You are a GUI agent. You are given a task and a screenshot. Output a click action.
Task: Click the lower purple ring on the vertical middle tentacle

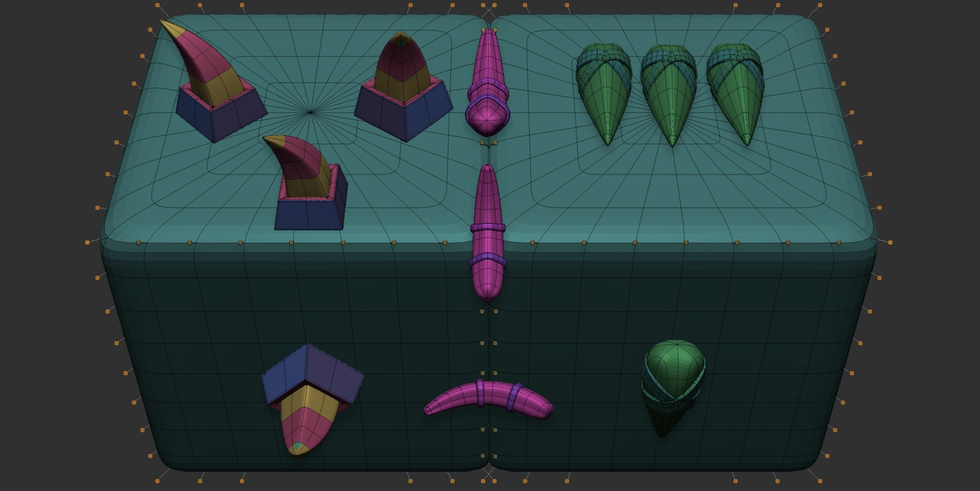tap(488, 261)
